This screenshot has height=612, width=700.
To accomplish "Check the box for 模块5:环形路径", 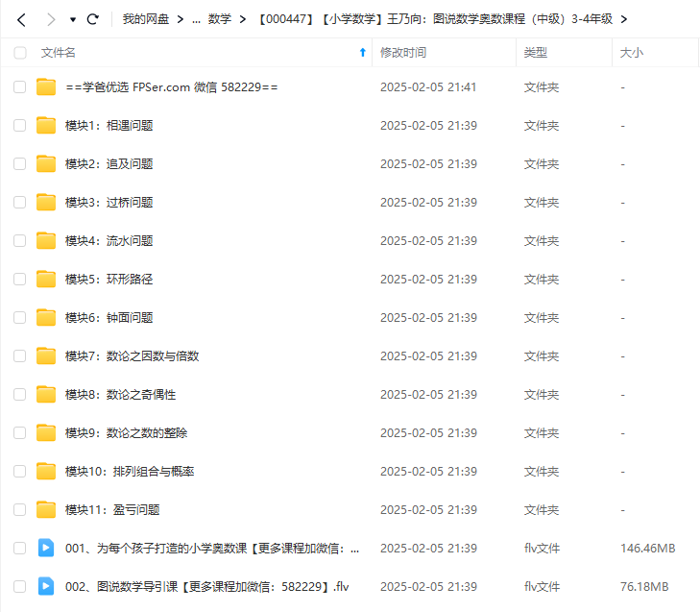I will pyautogui.click(x=19, y=279).
